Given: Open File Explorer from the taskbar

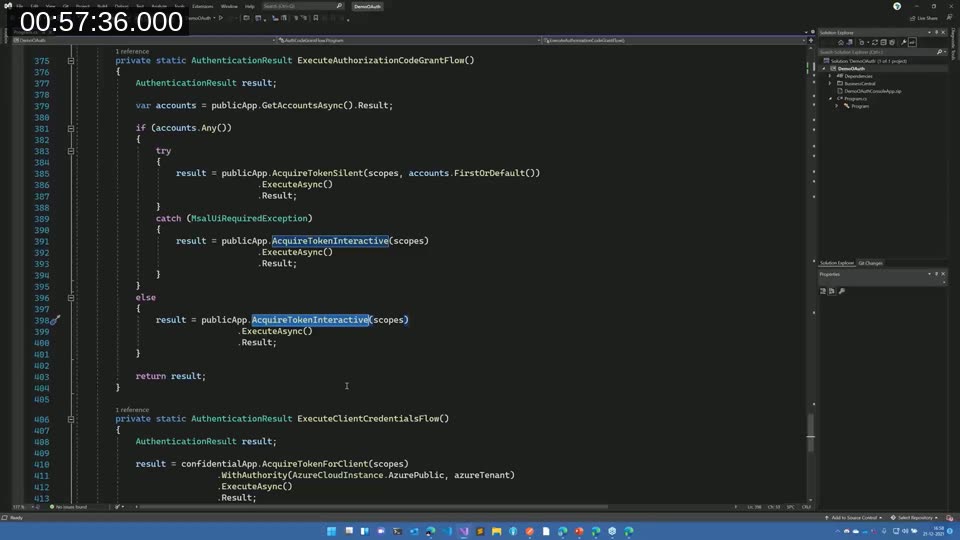Looking at the screenshot, I should (497, 531).
